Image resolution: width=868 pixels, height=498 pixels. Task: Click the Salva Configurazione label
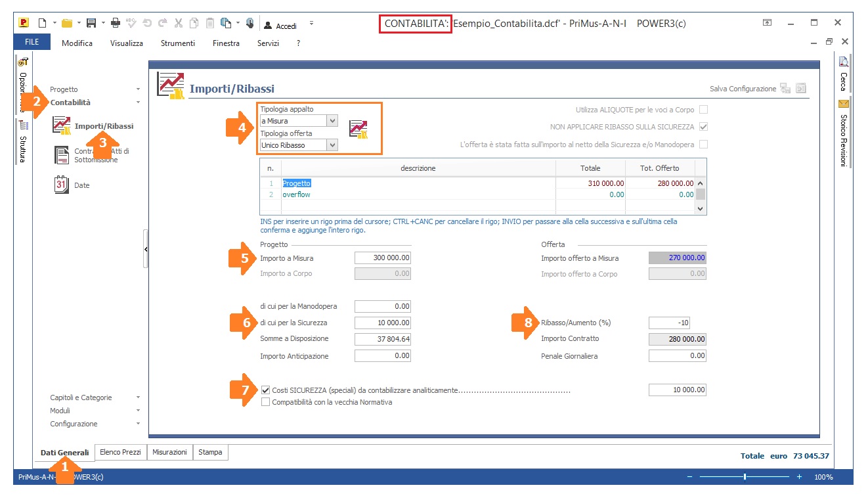tap(743, 89)
